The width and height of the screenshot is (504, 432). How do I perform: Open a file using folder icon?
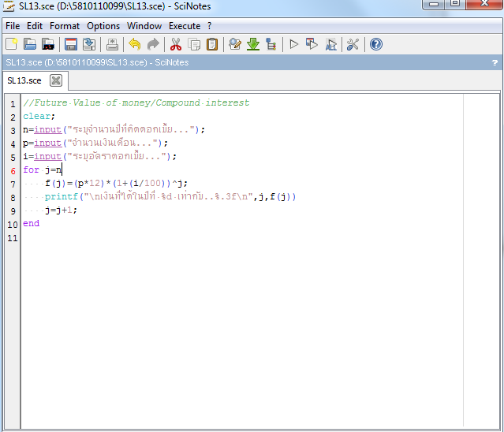point(30,44)
